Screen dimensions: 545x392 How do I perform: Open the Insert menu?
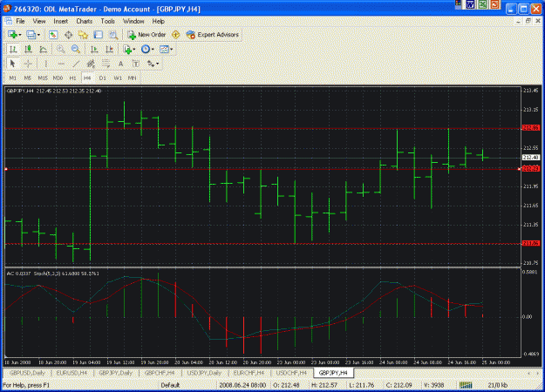coord(61,21)
